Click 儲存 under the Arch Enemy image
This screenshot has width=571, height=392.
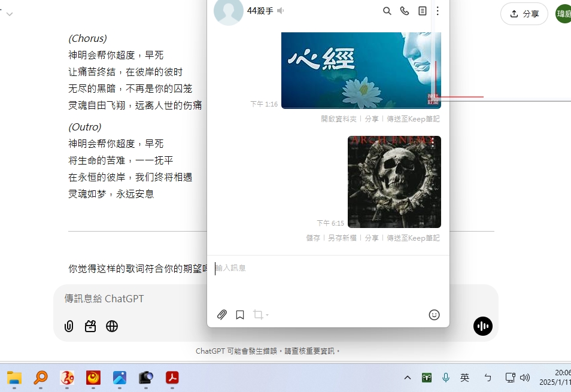313,238
